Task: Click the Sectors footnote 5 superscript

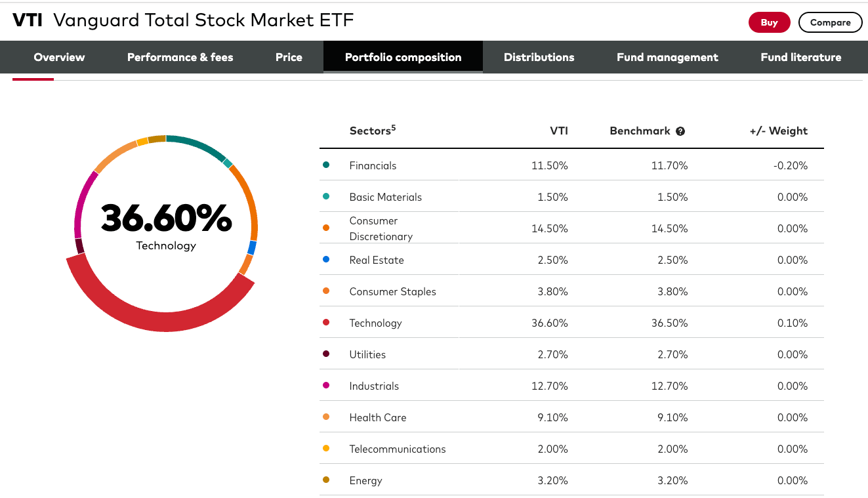Action: coord(394,127)
